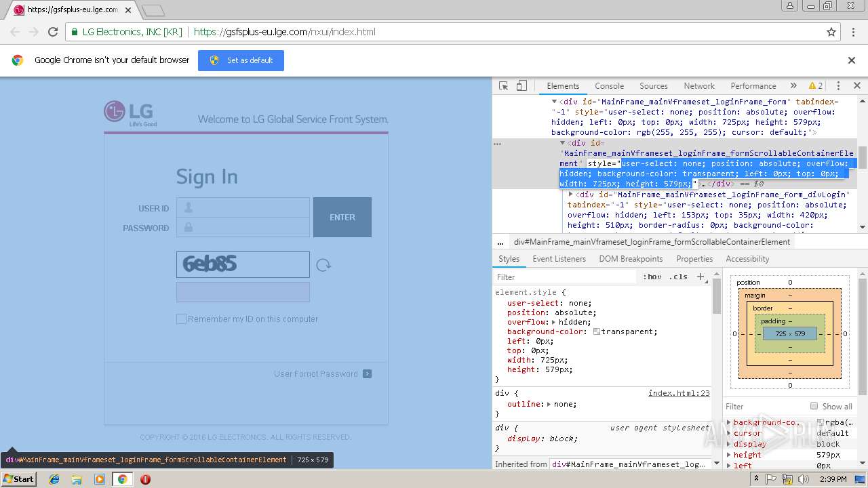Open the media player taskbar icon
Screen dimensions: 868x488
pyautogui.click(x=100, y=479)
